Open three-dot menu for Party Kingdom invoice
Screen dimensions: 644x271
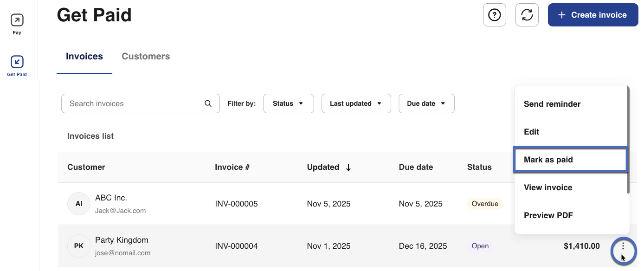[x=623, y=246]
